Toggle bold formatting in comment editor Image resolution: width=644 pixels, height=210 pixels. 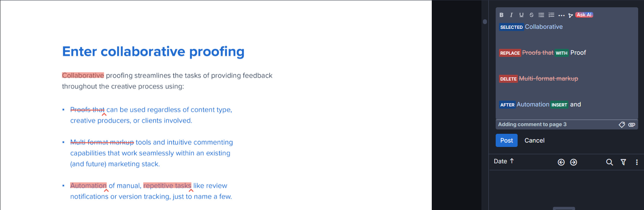(x=502, y=15)
